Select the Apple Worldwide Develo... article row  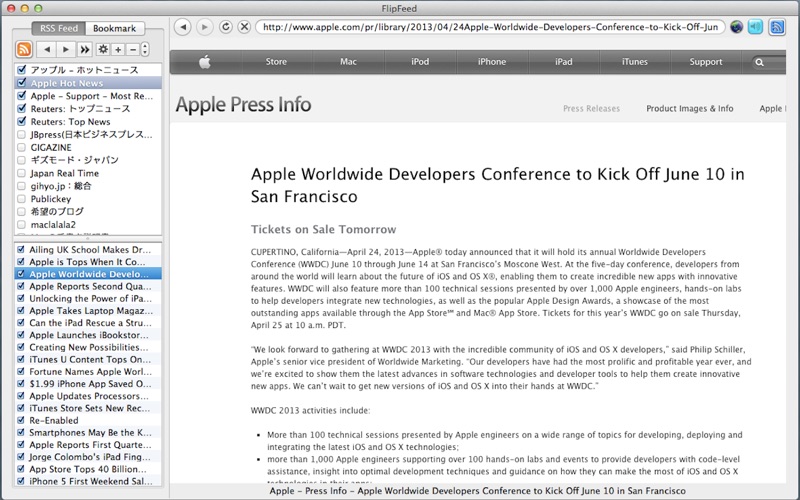88,274
